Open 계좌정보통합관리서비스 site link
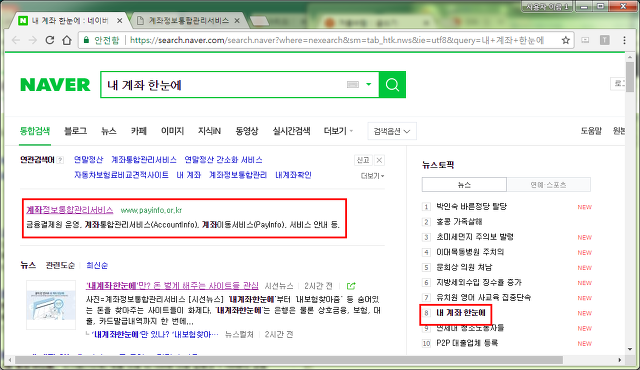Image resolution: width=640 pixels, height=370 pixels. tap(70, 210)
